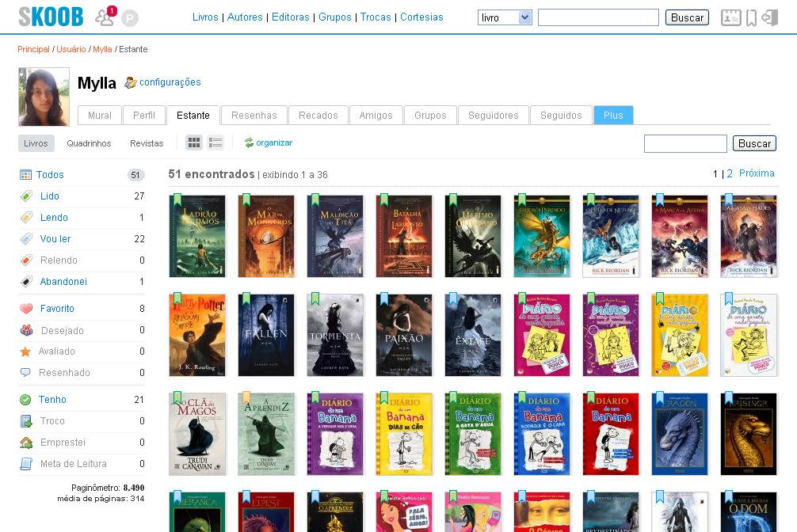Open the Tormenta book cover

coord(335,336)
